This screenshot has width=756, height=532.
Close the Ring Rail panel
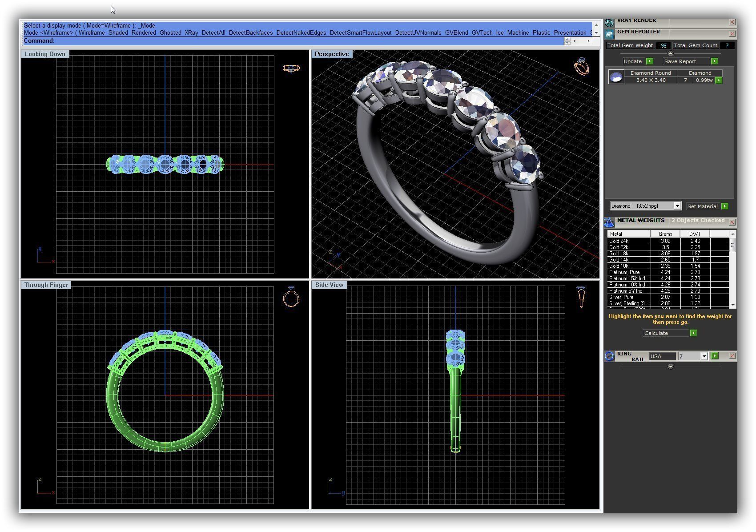[732, 356]
